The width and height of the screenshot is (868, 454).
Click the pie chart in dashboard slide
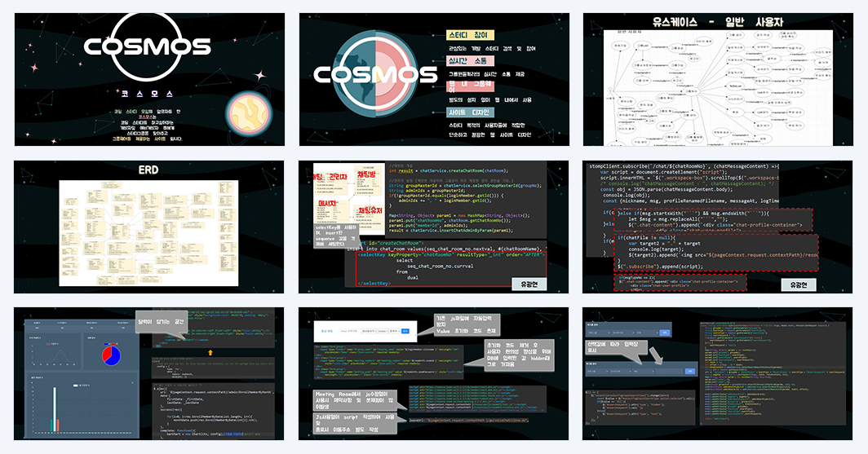(111, 355)
